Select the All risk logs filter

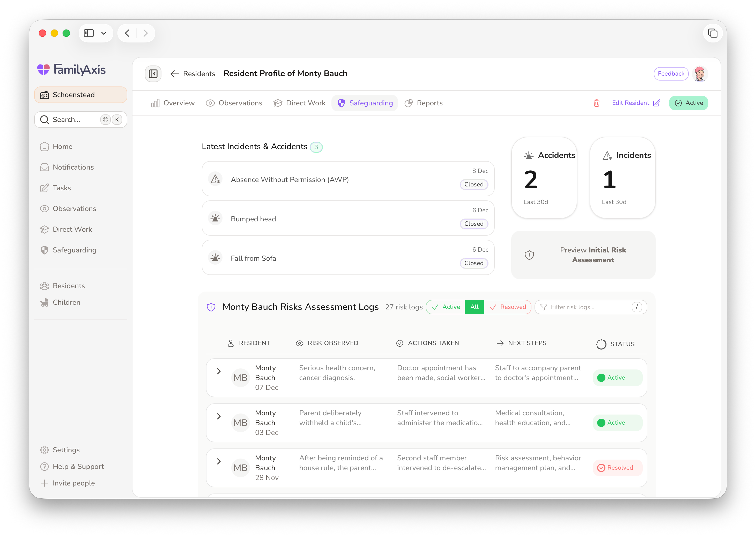(x=474, y=307)
